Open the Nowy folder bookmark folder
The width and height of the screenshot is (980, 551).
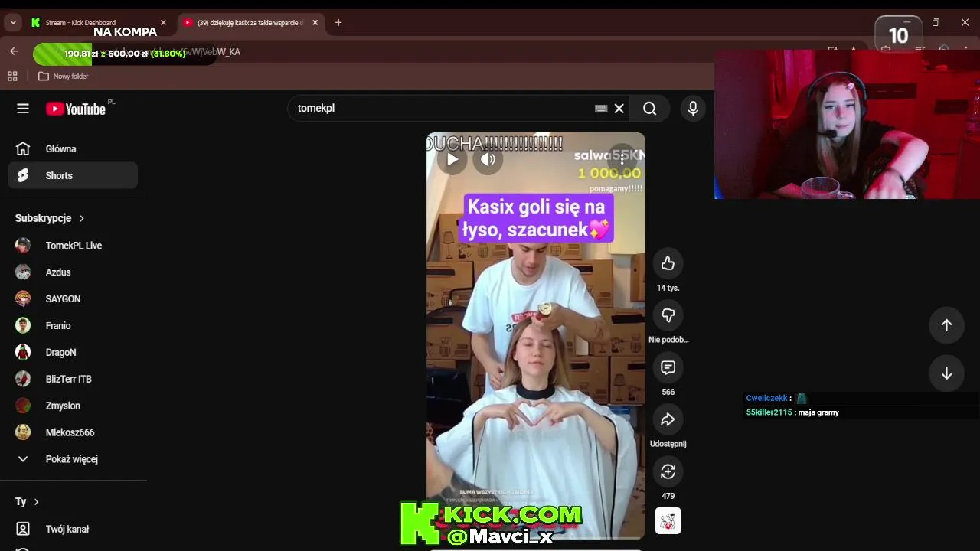[x=63, y=77]
